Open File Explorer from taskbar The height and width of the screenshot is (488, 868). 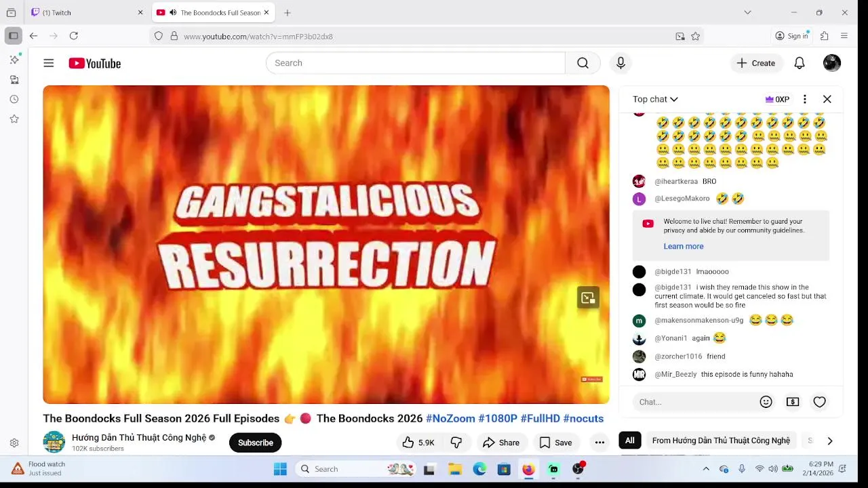click(455, 469)
